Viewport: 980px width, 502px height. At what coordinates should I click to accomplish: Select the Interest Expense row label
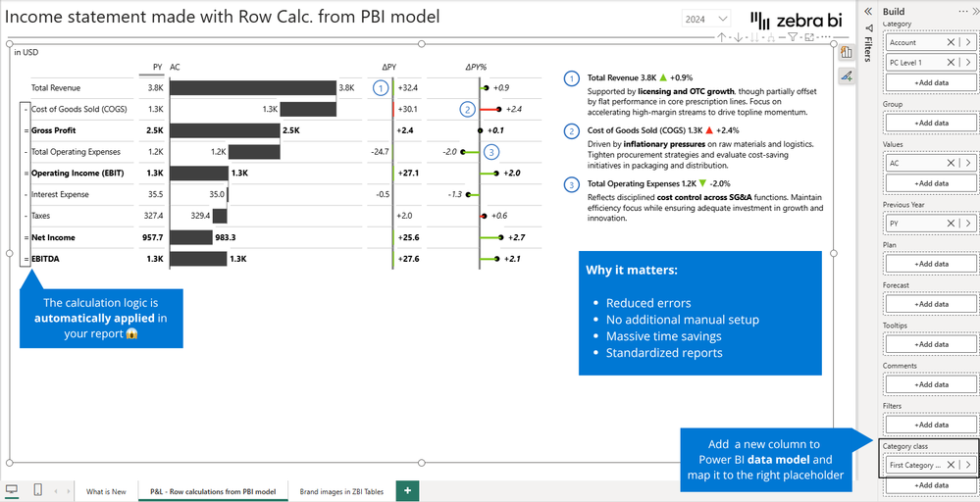pos(60,194)
